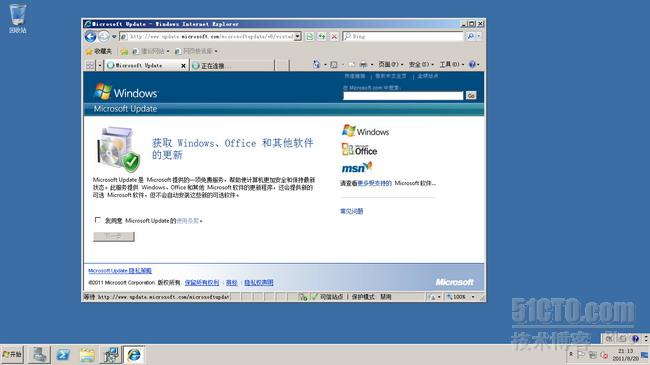The image size is (650, 365).
Task: Click the Office product logo
Action: 359,149
